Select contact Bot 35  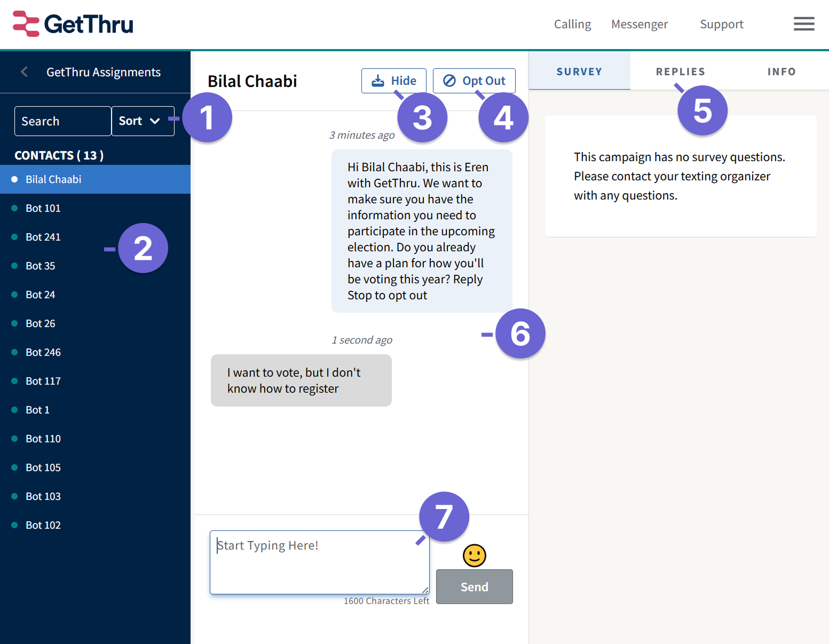(95, 266)
